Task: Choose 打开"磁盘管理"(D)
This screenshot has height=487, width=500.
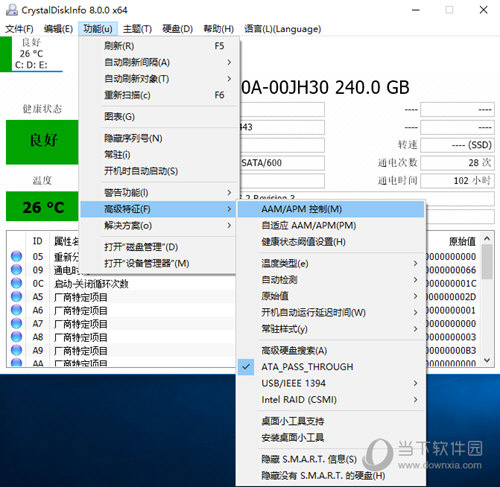Action: tap(159, 247)
